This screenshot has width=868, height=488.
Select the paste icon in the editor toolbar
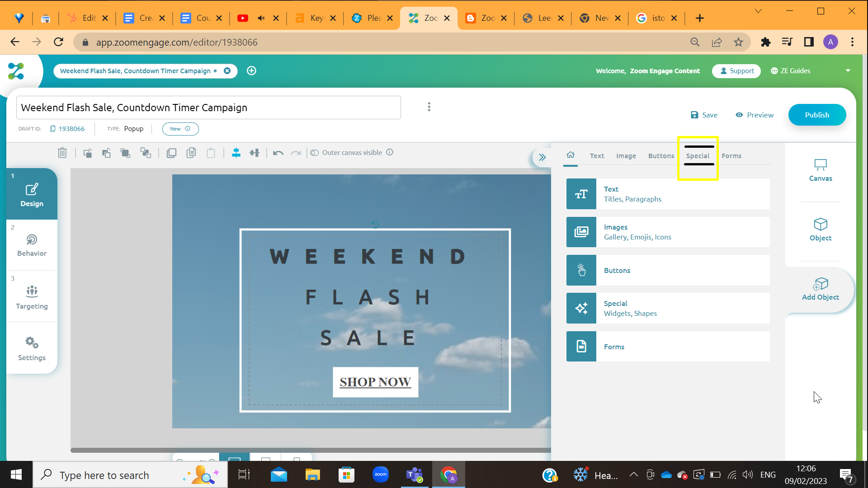tap(211, 153)
